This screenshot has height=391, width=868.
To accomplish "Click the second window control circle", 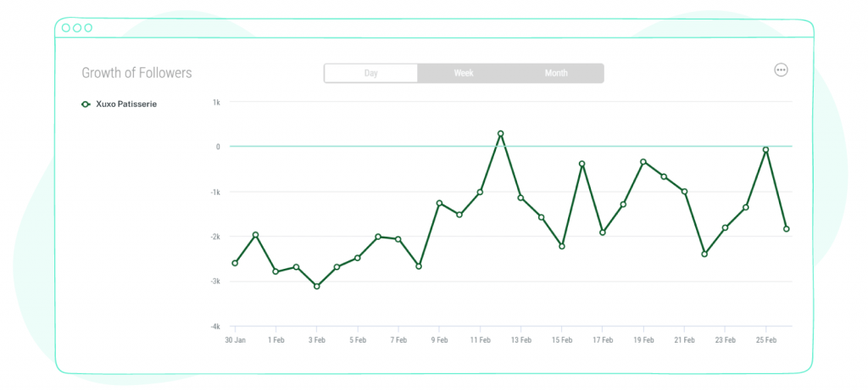I will click(x=77, y=28).
